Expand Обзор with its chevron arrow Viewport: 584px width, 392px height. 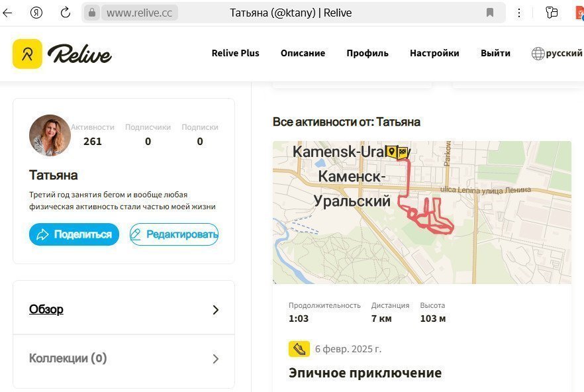coord(215,310)
